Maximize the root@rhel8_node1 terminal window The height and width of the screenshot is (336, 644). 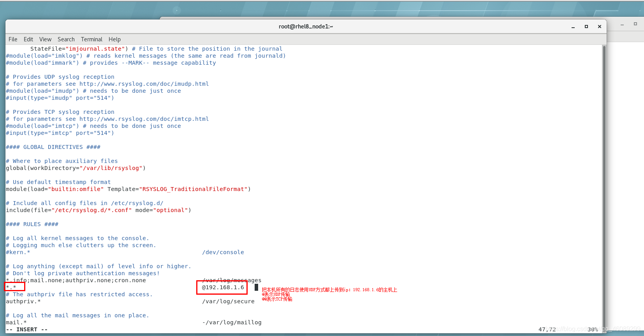click(x=586, y=27)
